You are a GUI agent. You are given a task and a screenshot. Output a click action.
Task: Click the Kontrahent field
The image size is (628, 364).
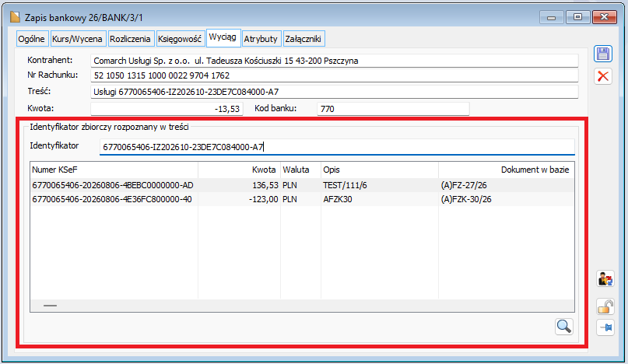[335, 61]
